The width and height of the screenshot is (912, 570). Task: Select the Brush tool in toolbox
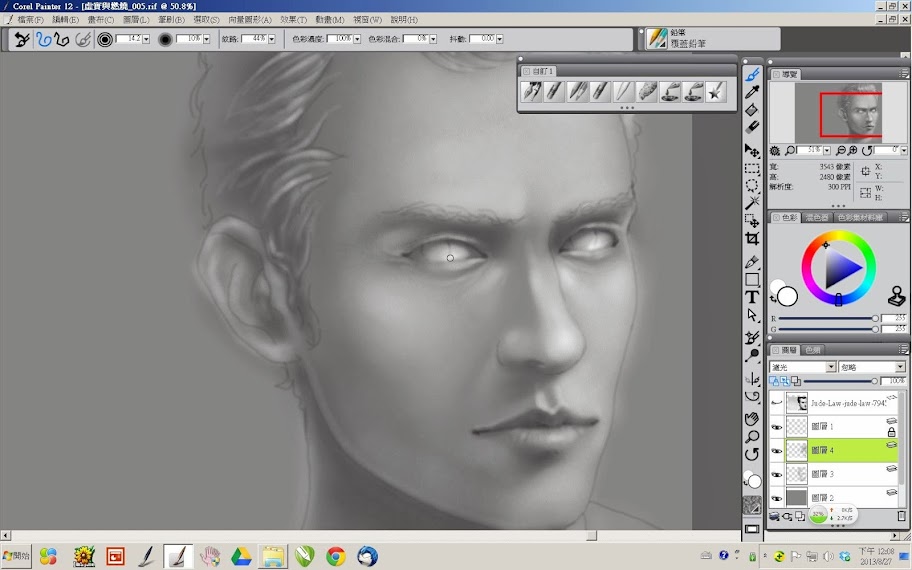[752, 74]
